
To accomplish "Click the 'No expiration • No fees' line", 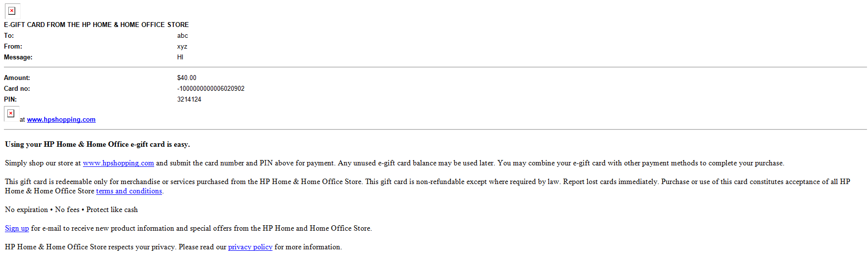I will pyautogui.click(x=71, y=210).
